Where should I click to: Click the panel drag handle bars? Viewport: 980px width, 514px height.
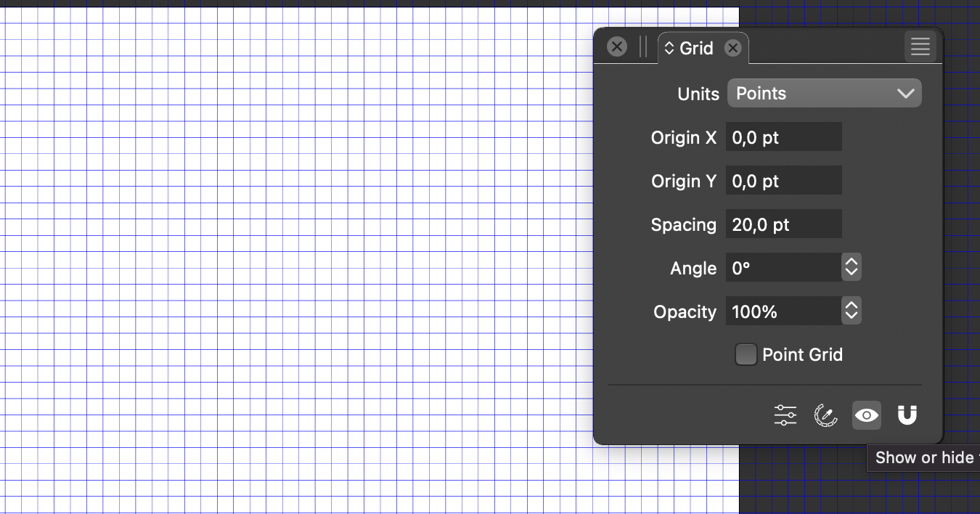point(643,47)
